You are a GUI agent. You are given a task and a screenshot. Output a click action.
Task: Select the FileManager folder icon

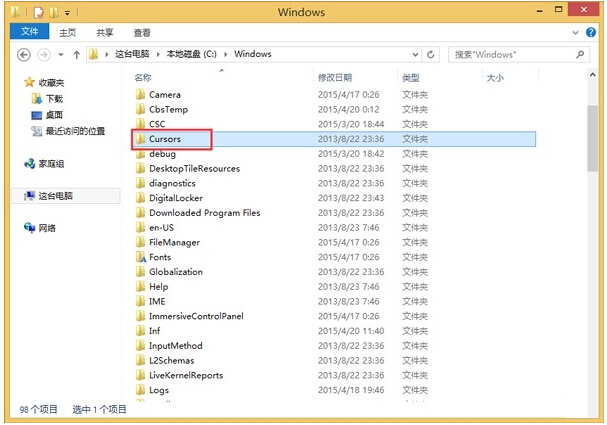tap(141, 242)
